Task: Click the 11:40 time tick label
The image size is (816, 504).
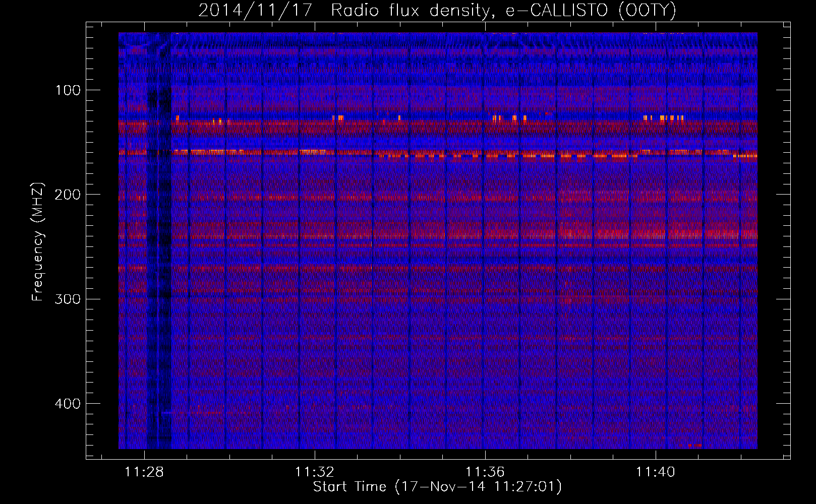Action: point(656,472)
